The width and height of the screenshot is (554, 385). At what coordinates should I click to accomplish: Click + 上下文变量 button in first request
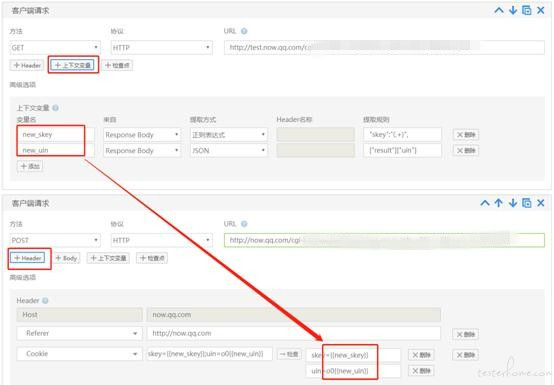click(x=73, y=65)
